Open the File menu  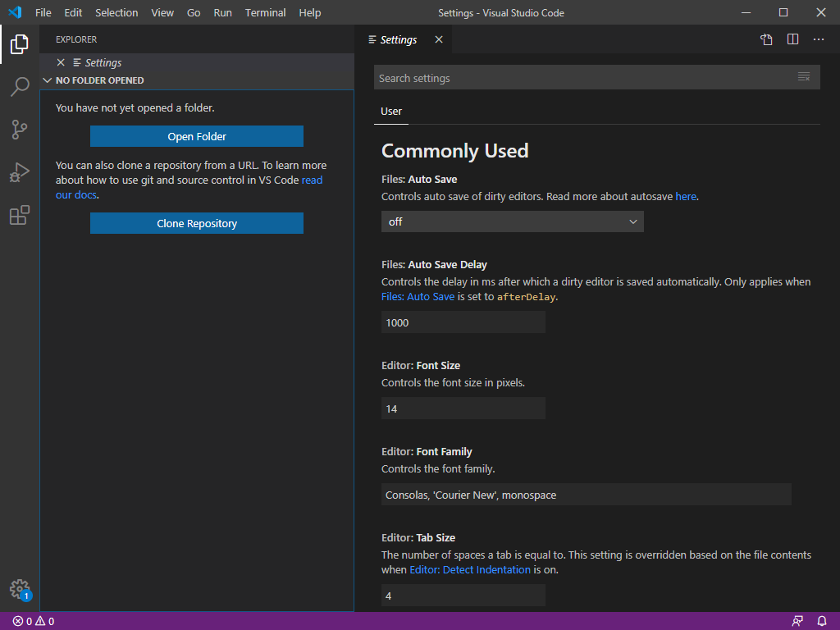point(43,12)
